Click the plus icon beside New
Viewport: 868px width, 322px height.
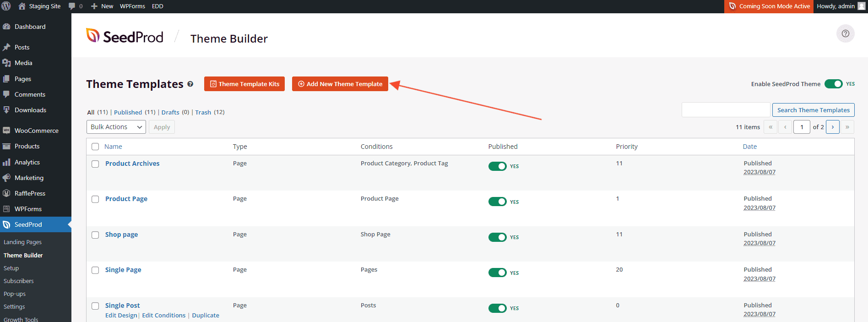[94, 6]
